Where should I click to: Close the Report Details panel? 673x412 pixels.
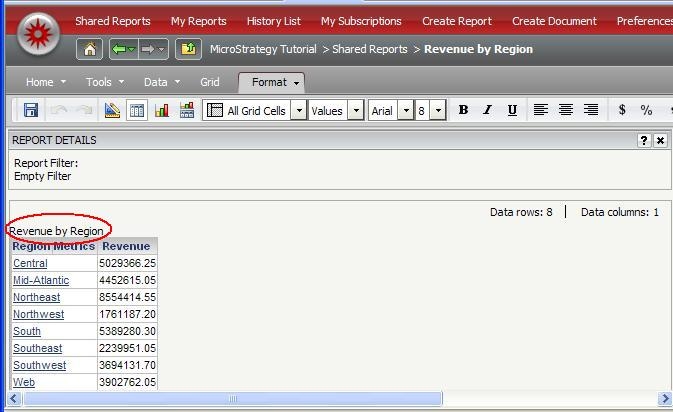pyautogui.click(x=660, y=141)
